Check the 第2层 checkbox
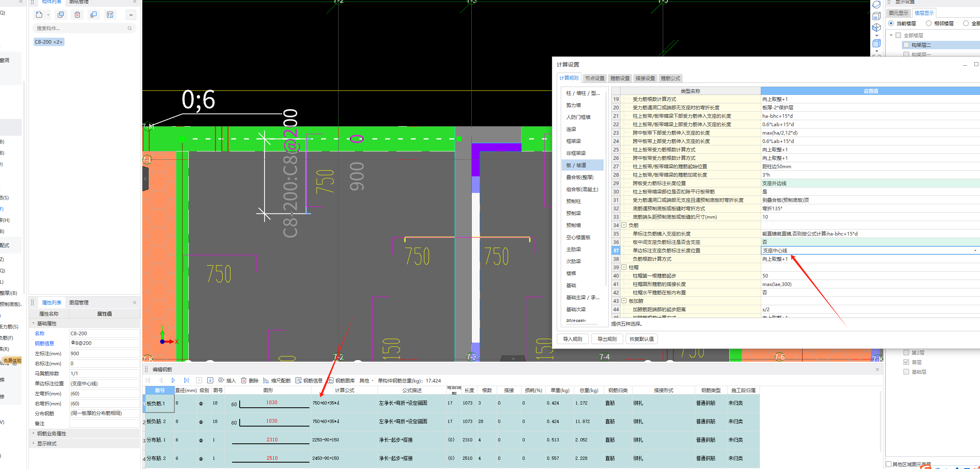The image size is (980, 469). coord(906,352)
